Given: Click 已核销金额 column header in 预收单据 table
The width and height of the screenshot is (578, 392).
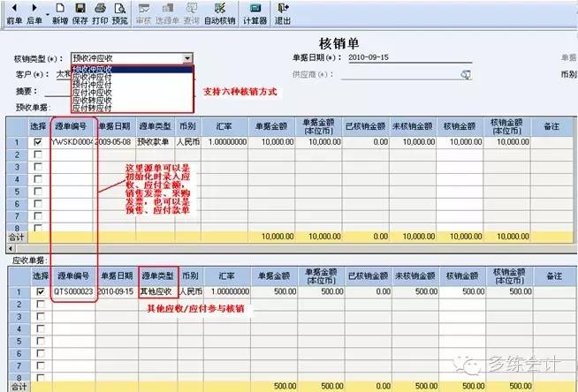Looking at the screenshot, I should [x=365, y=126].
